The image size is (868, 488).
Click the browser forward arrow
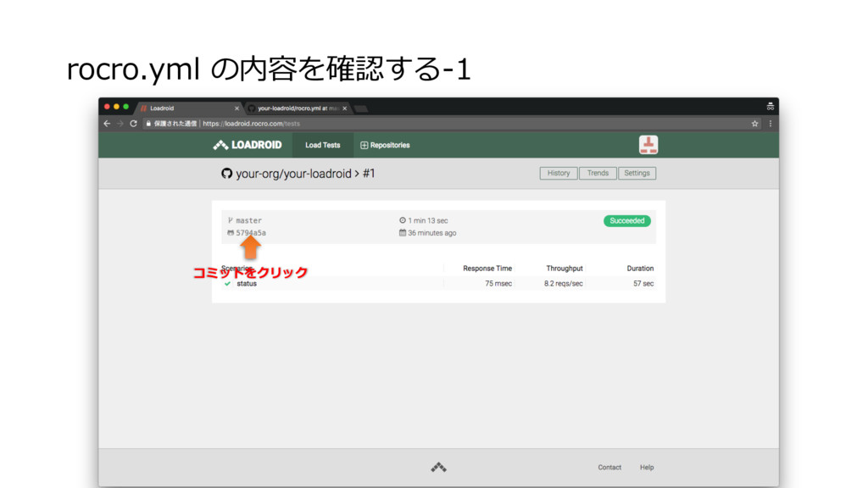click(120, 124)
